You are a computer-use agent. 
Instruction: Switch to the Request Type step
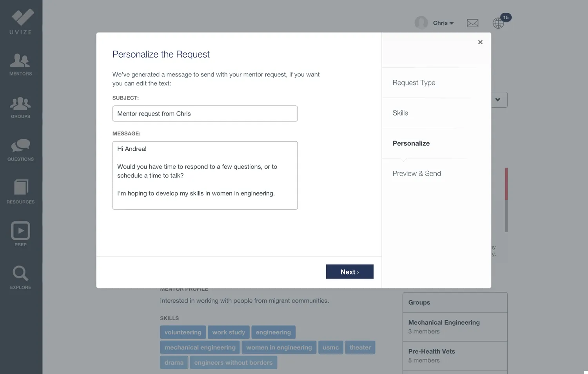click(414, 83)
